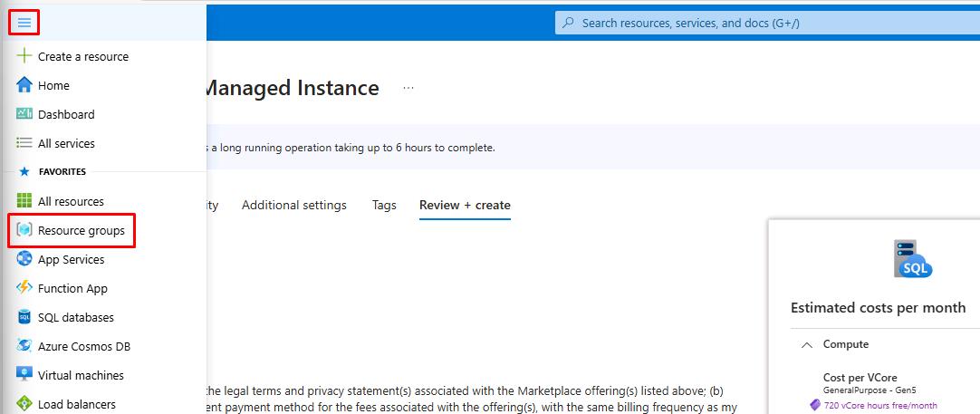Open the hamburger portal menu
Screen dimensions: 980x414
click(x=24, y=23)
